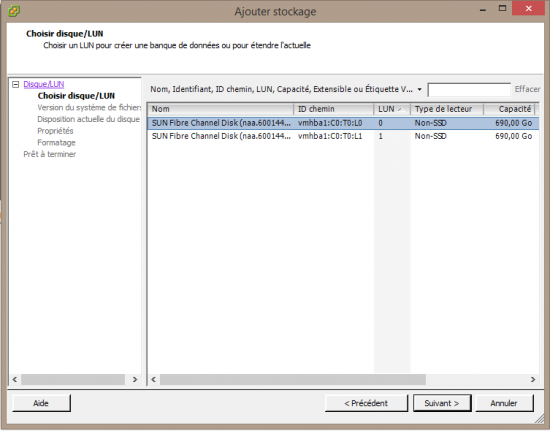
Task: Sort by Type de lecteur column
Action: (x=447, y=109)
